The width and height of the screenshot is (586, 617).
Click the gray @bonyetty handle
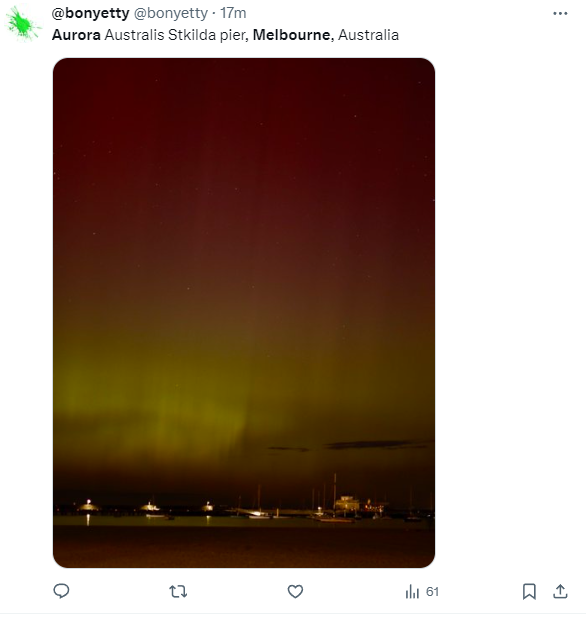[171, 13]
